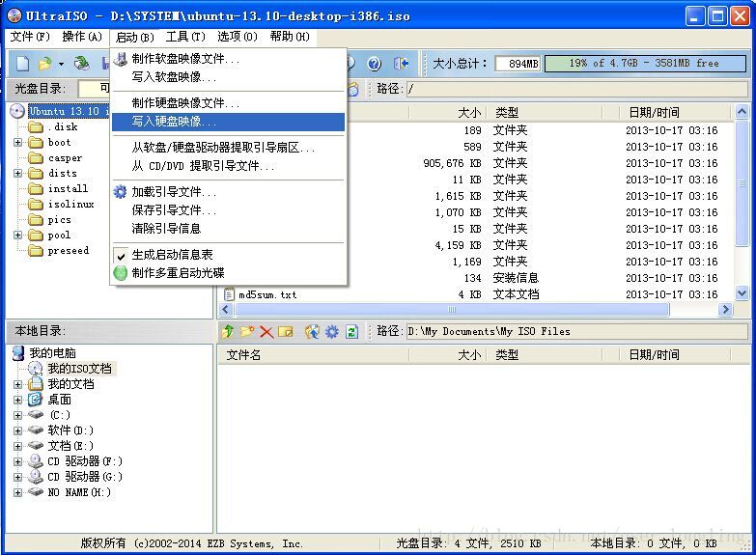Expand the boot folder in tree
This screenshot has height=555, width=756.
point(17,142)
